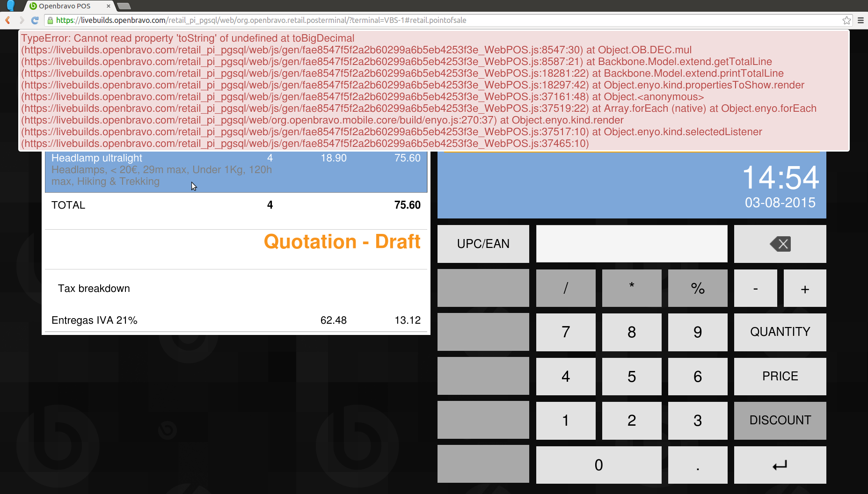Click the 14:54 clock display

[780, 178]
